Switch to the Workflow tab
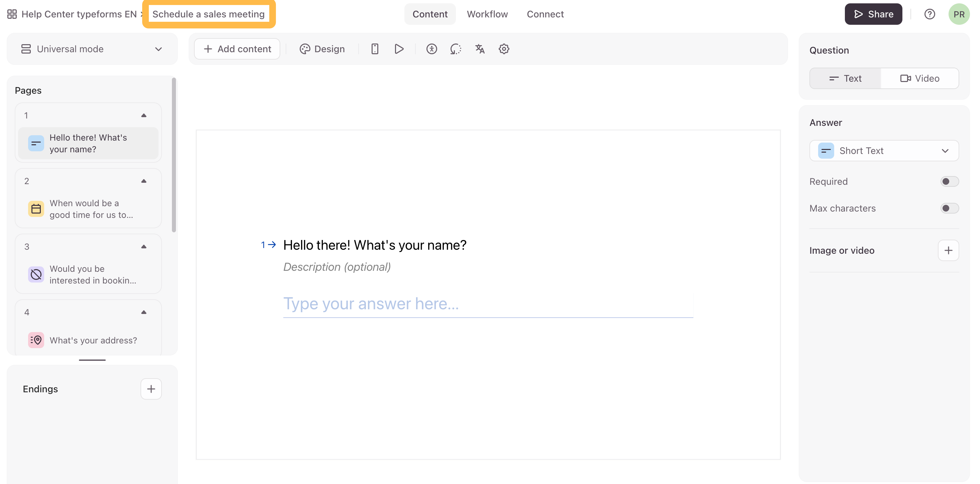Viewport: 980px width, 484px height. (x=487, y=14)
